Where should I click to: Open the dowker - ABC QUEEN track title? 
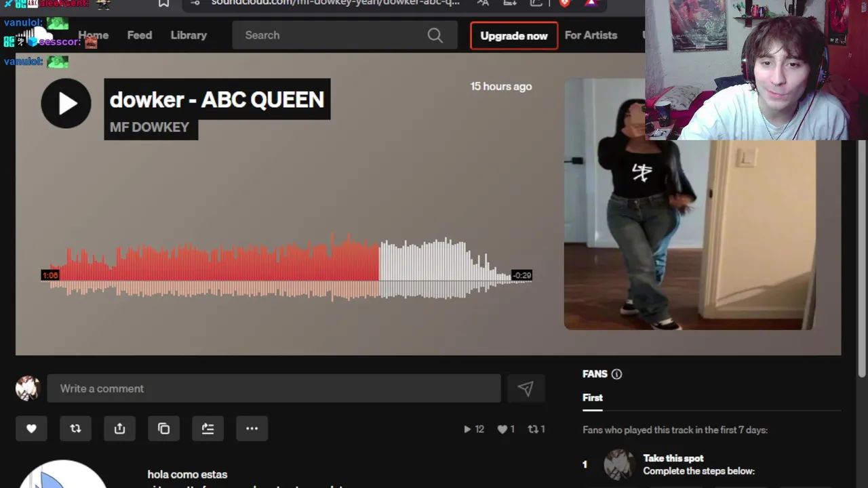pyautogui.click(x=217, y=100)
